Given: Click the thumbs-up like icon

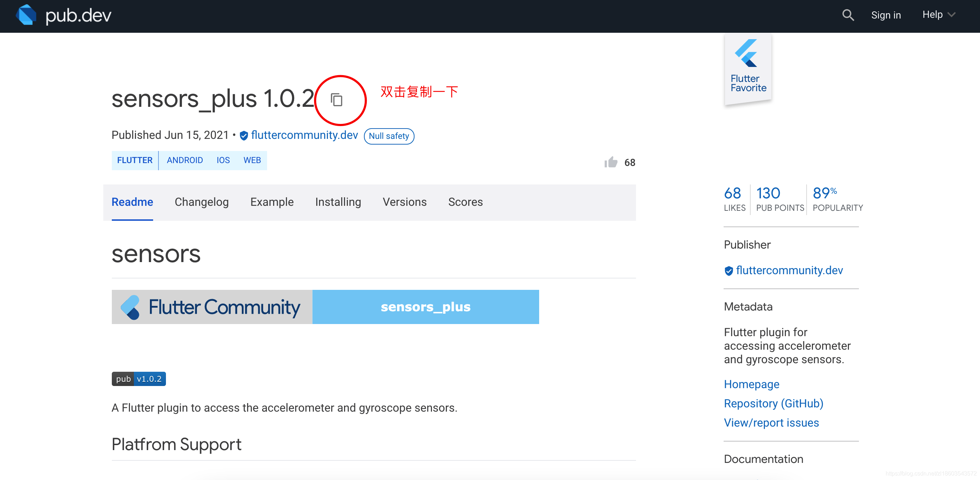Looking at the screenshot, I should click(x=611, y=162).
